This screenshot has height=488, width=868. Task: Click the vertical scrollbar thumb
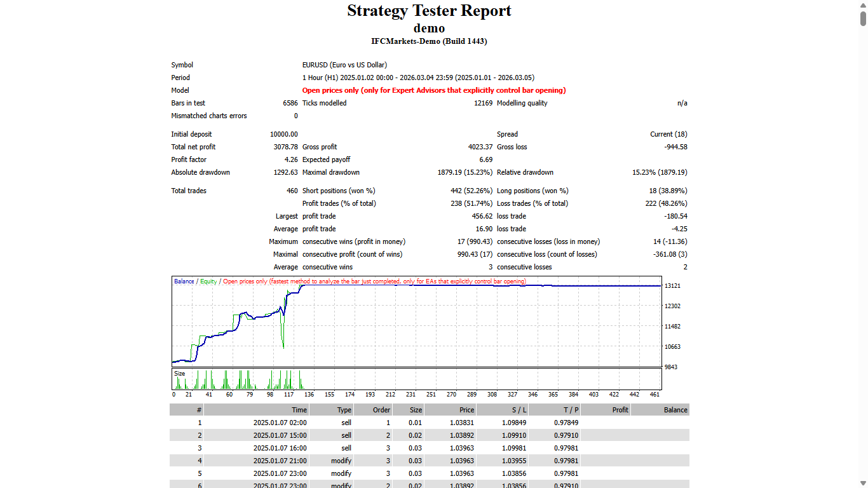[864, 18]
